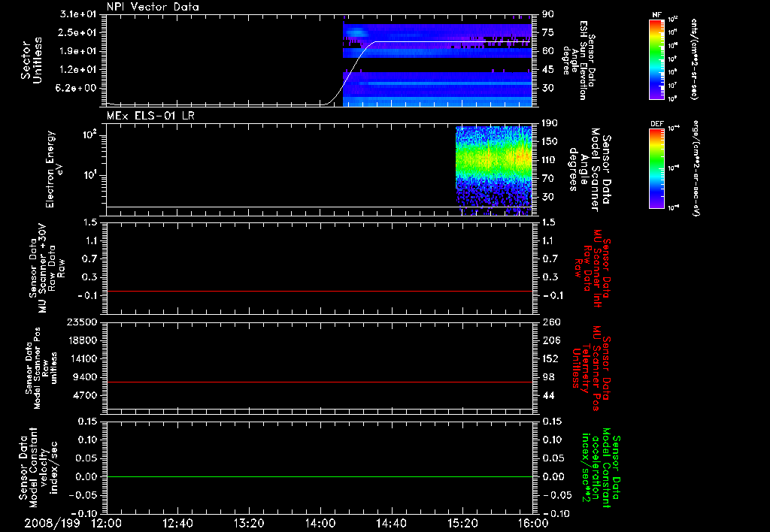Click the '12:40' time tick label

[177, 524]
